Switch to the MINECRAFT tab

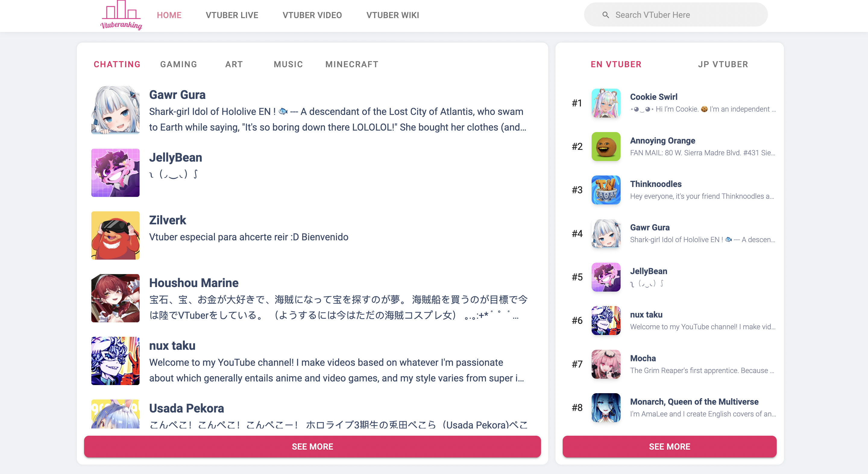click(352, 65)
